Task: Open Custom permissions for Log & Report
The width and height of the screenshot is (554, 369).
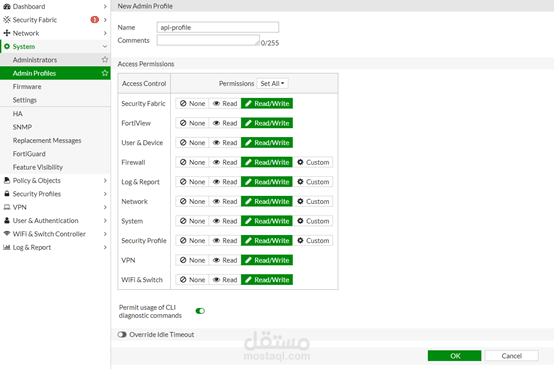Action: click(x=313, y=182)
